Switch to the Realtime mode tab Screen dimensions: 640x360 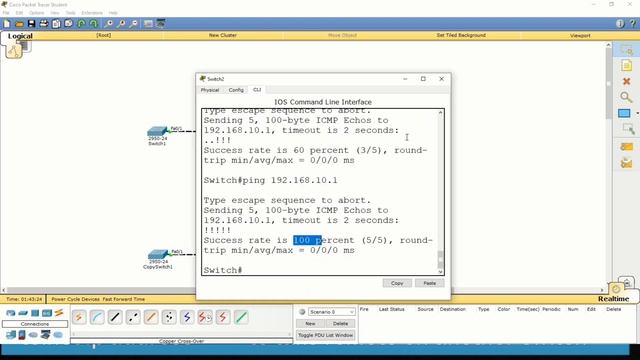click(x=613, y=299)
